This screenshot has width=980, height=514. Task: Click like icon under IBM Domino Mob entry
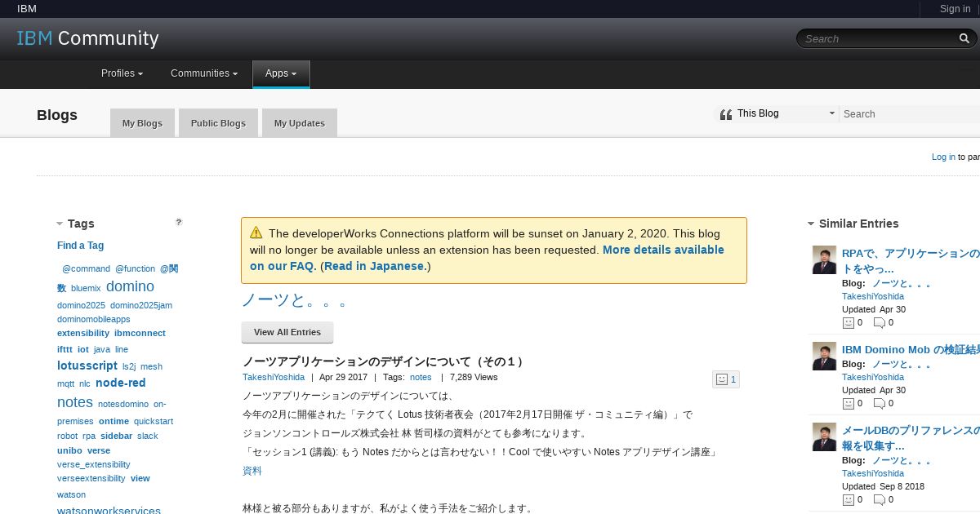click(849, 403)
